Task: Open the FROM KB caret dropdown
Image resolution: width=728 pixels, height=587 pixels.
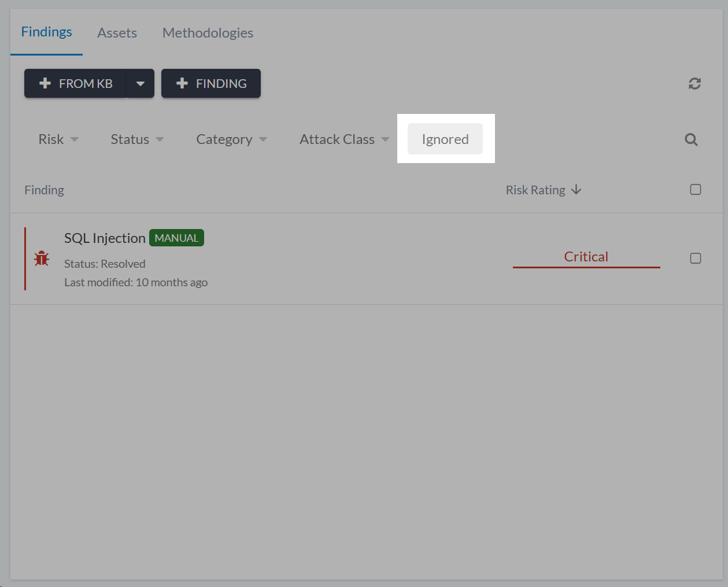Action: coord(141,83)
